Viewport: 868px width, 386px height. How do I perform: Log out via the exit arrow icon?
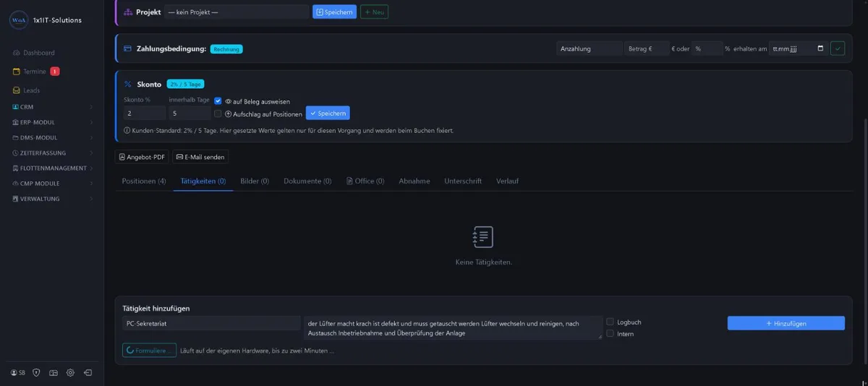point(88,373)
